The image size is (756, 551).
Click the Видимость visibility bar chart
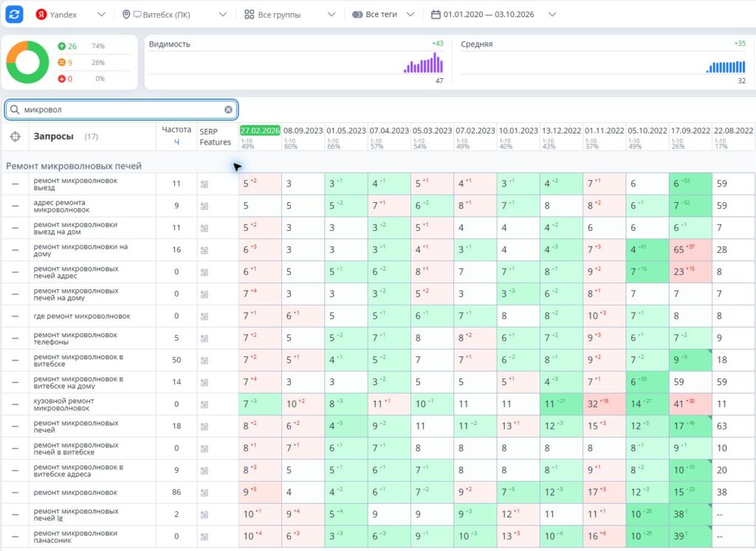[x=423, y=63]
